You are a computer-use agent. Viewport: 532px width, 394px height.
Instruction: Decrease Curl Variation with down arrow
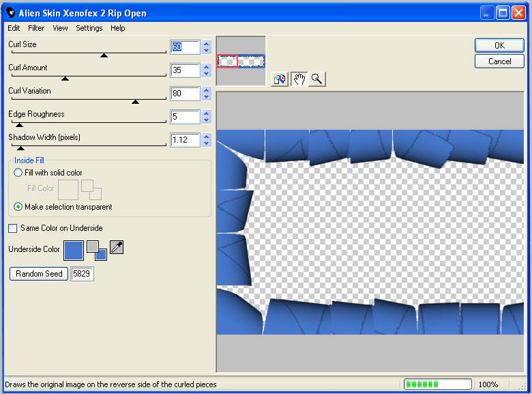[206, 96]
